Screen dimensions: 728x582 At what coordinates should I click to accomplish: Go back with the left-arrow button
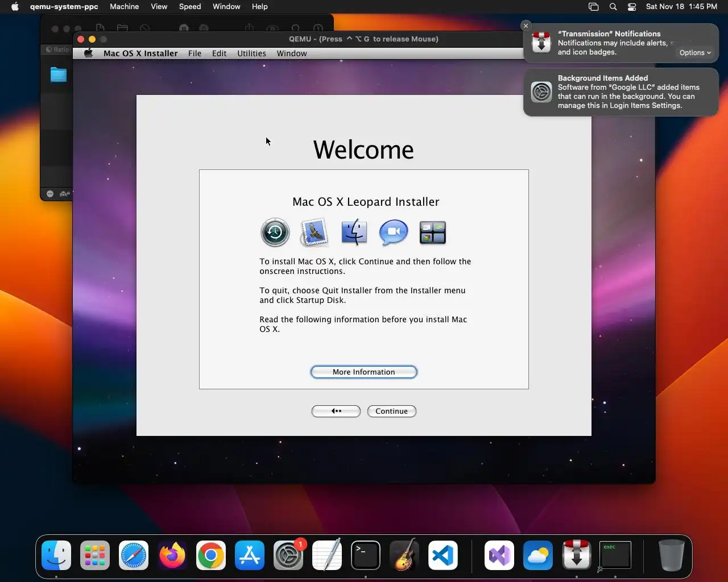(336, 411)
